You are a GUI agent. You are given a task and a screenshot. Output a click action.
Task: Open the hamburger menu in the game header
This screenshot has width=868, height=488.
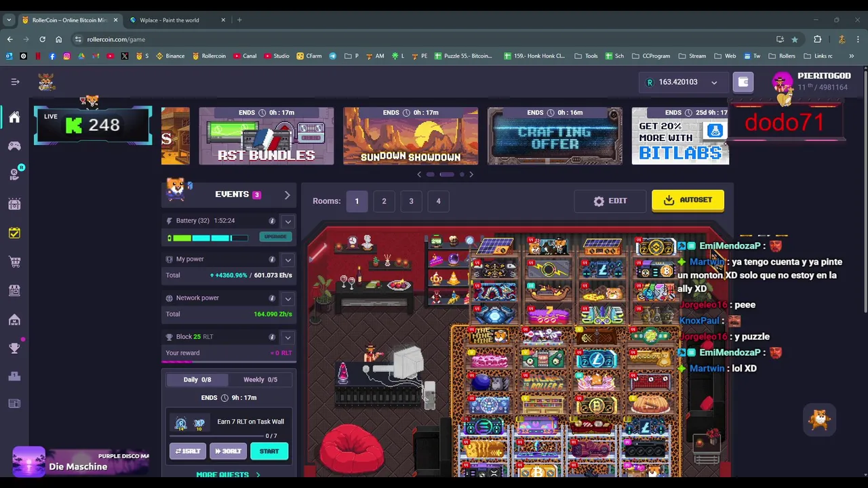tap(15, 82)
